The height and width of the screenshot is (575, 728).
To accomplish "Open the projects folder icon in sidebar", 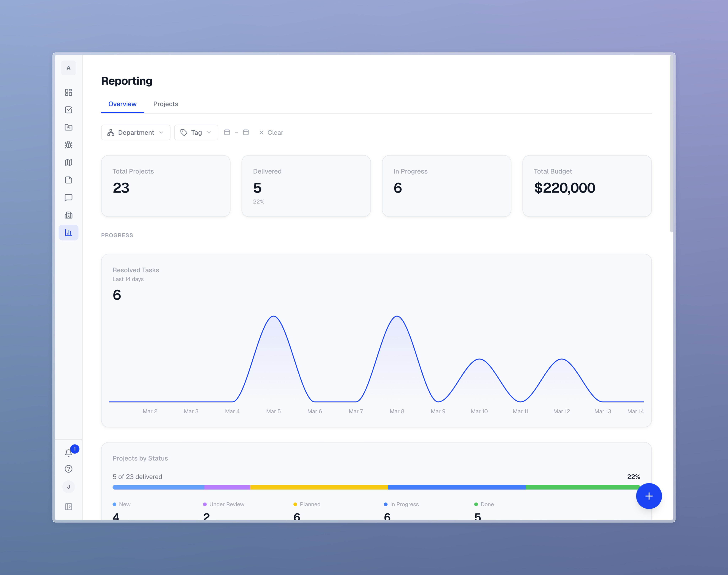I will point(69,127).
